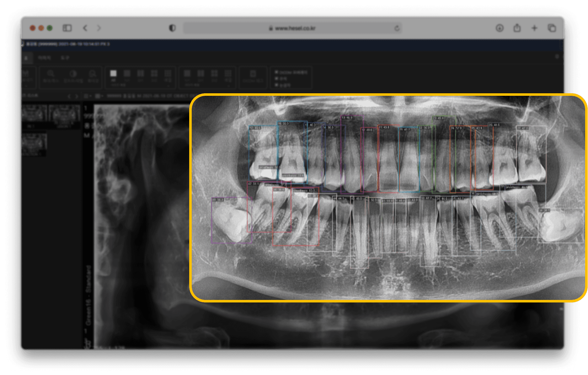Choose highlighted white single-pane layout
The image size is (588, 375).
click(x=113, y=73)
